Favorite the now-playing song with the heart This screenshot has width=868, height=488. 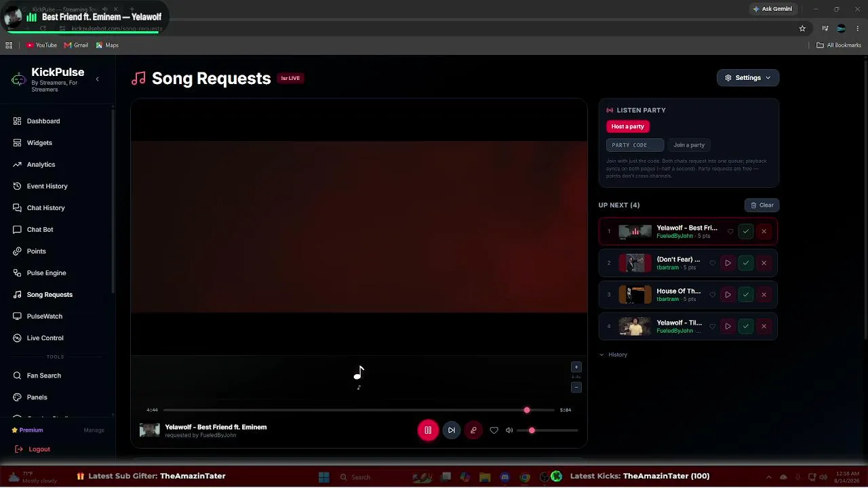[494, 430]
